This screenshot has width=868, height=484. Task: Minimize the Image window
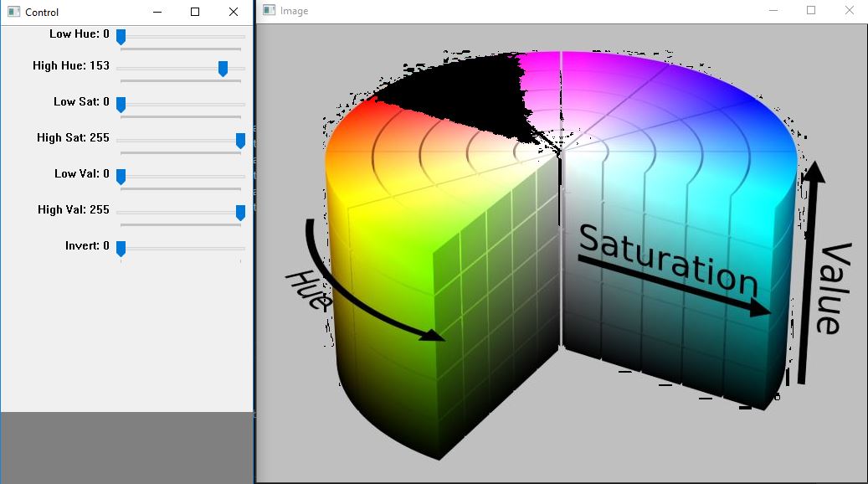point(772,10)
